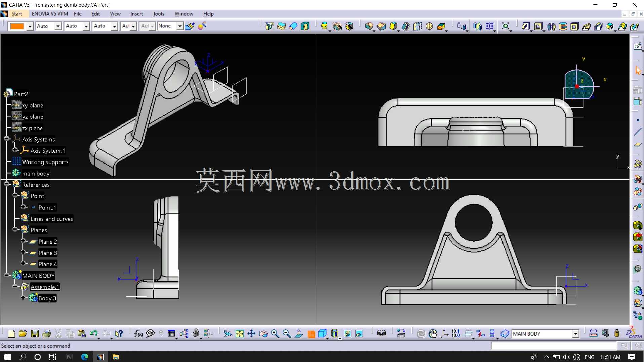The width and height of the screenshot is (644, 362).
Task: Open the Tools menu
Action: click(159, 14)
